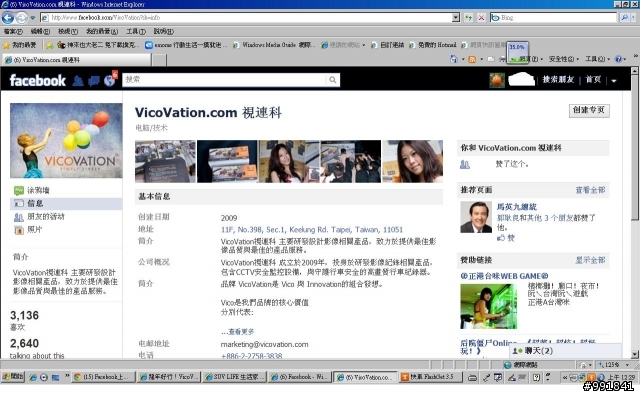Click the Facebook search magnifier icon
Image resolution: width=640 pixels, height=394 pixels.
coord(333,80)
